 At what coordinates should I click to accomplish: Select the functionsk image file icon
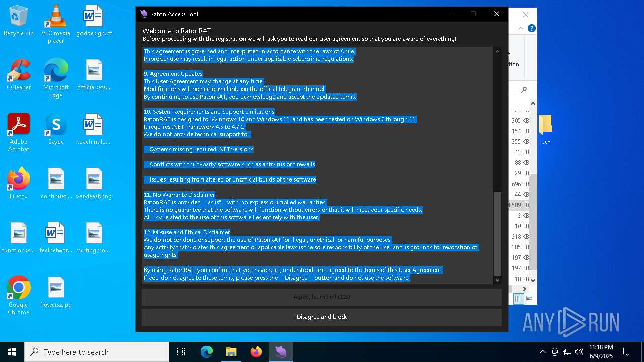(x=19, y=238)
